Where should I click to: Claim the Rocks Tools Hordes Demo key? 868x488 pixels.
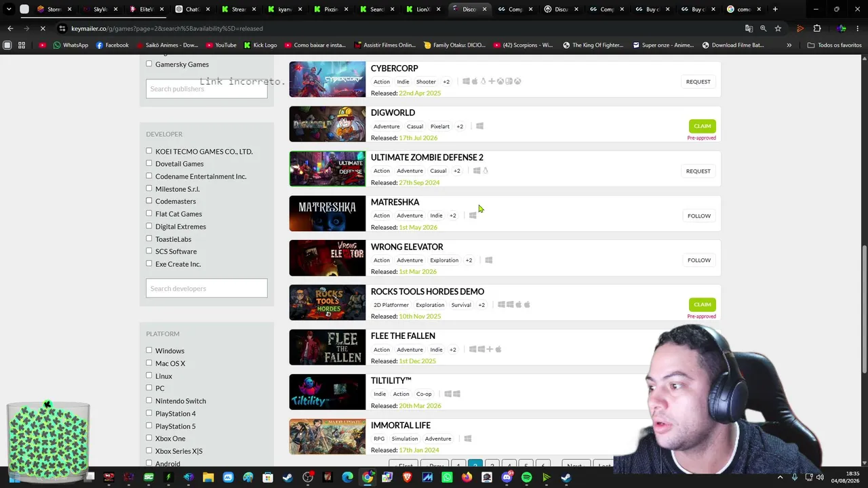pyautogui.click(x=702, y=304)
